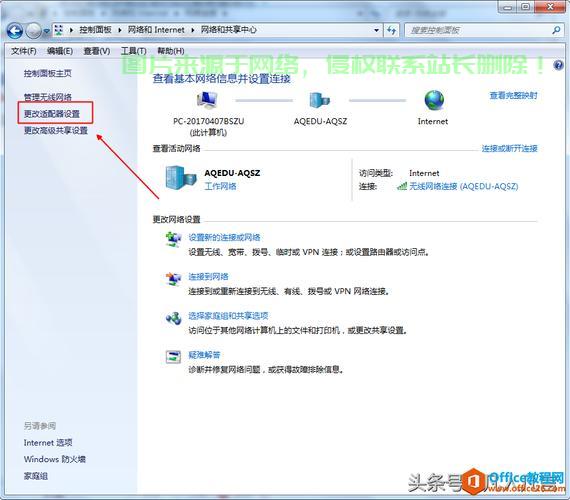Image resolution: width=570 pixels, height=500 pixels.
Task: Click PC-20170407BSZU computer name text
Action: click(209, 121)
